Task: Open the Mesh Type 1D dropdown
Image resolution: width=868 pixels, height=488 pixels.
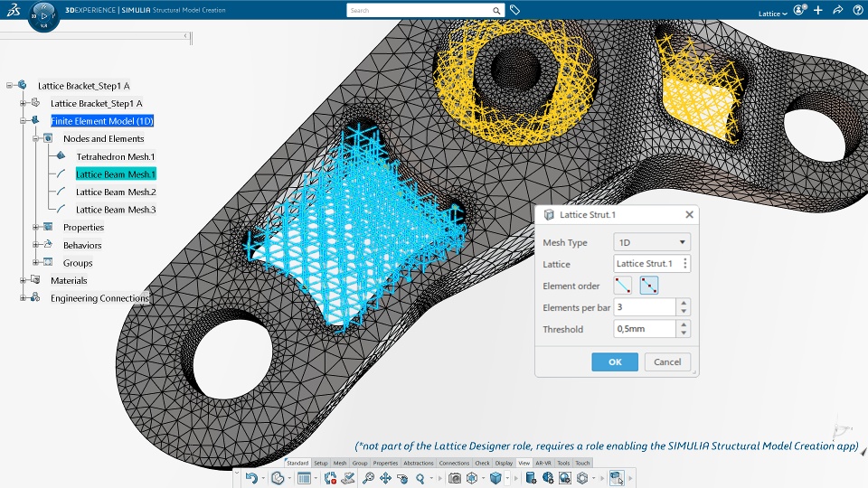Action: coord(652,242)
